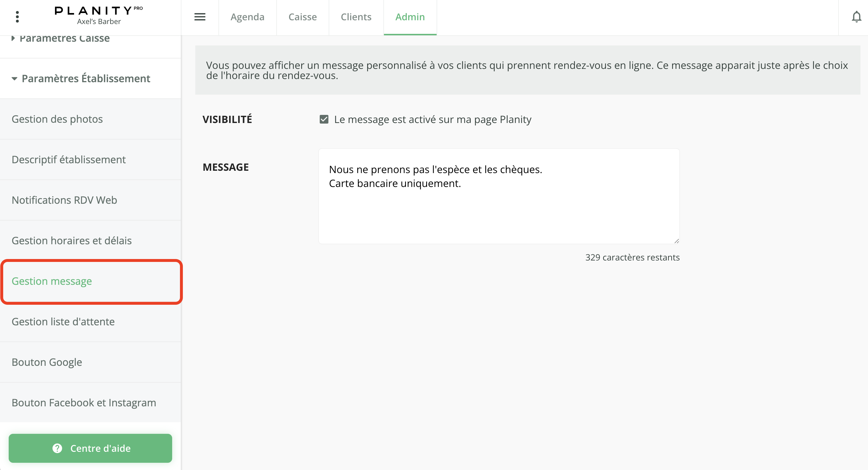
Task: Open Gestion horaires et délais
Action: (x=71, y=240)
